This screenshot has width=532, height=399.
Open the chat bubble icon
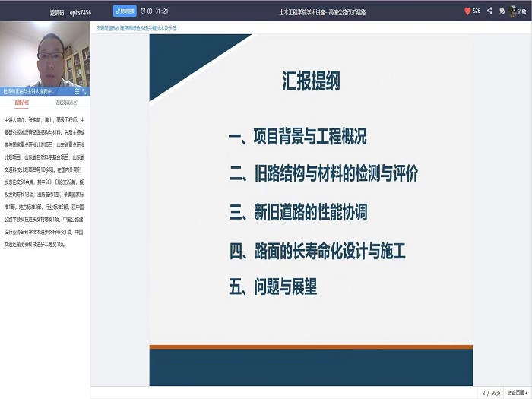click(x=502, y=11)
